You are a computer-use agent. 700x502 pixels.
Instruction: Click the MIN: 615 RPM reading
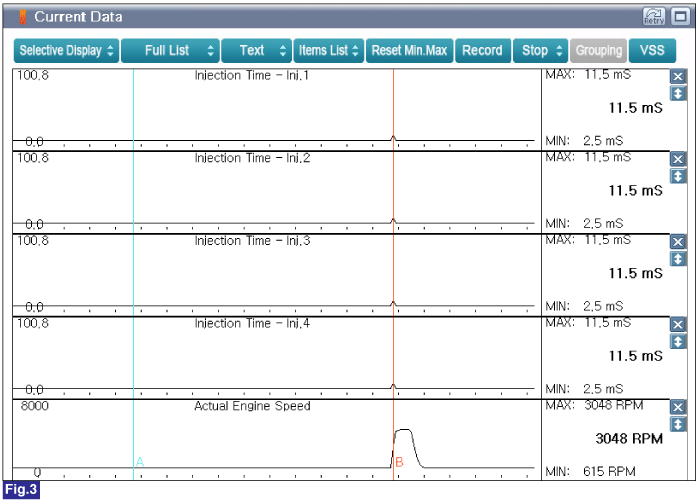click(590, 471)
